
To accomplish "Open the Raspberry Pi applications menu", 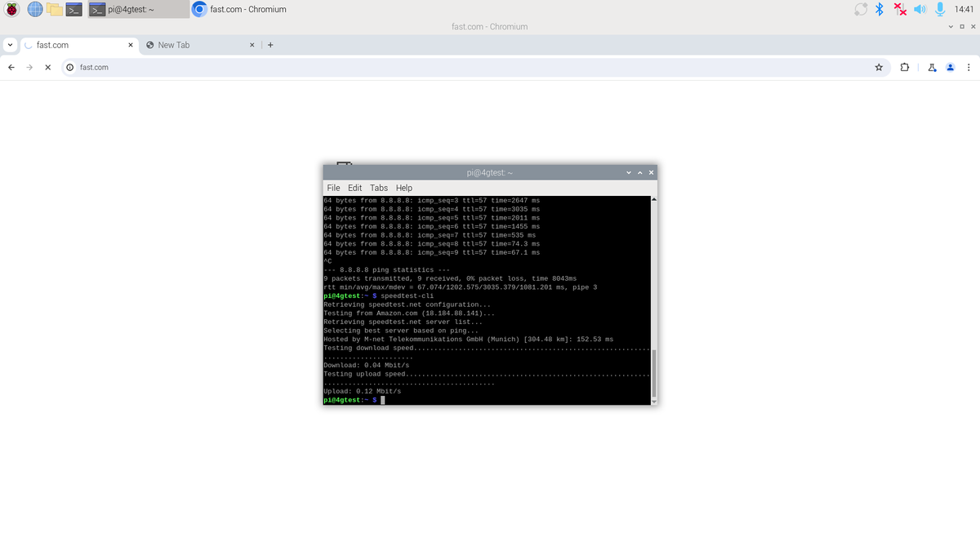I will point(13,10).
